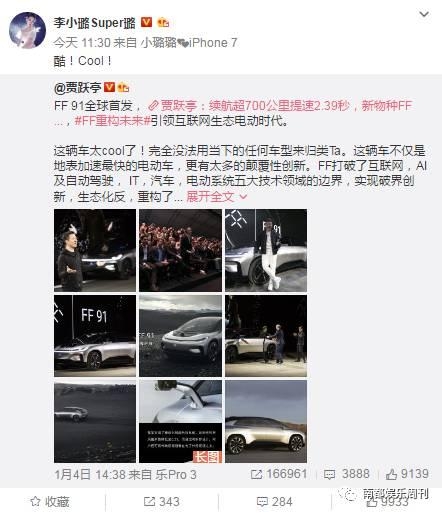This screenshot has height=513, width=442.
Task: Open the long image marked 长图
Action: coord(180,422)
